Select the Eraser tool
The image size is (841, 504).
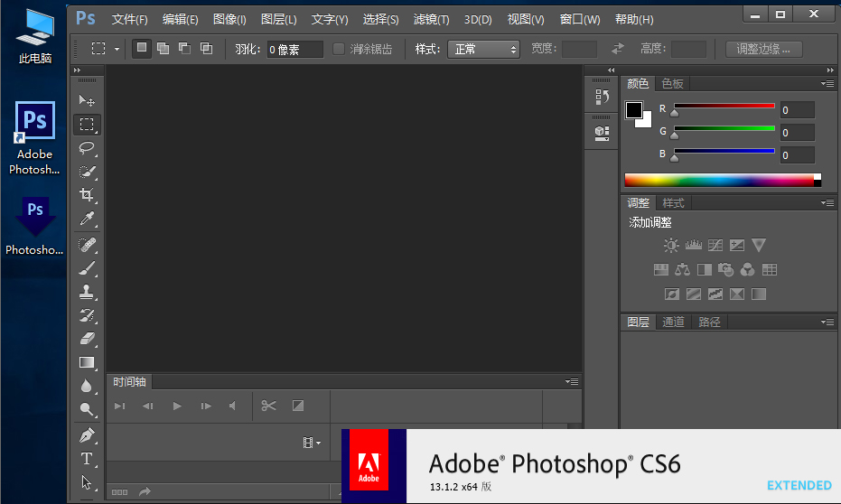(x=87, y=339)
